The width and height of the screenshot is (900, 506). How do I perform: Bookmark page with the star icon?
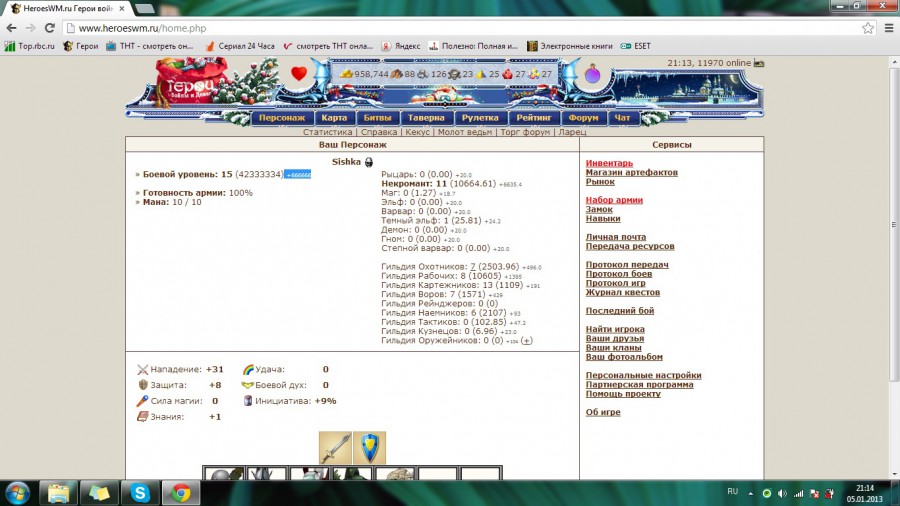(x=867, y=28)
